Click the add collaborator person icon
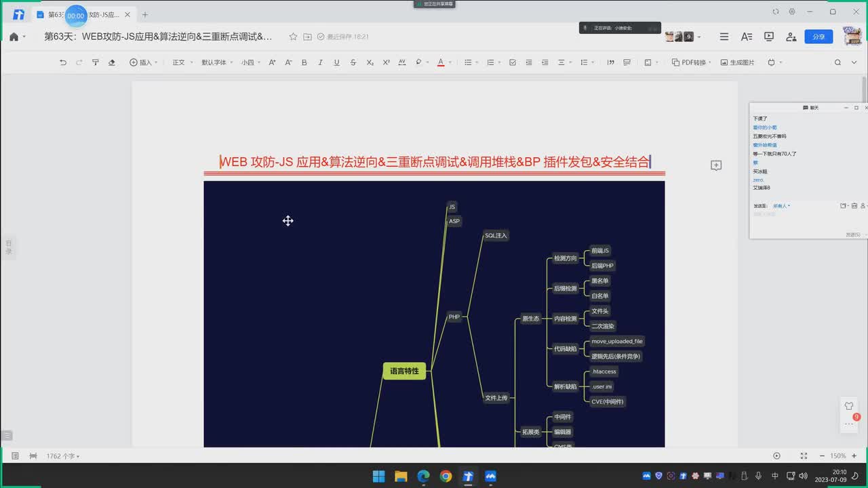 pyautogui.click(x=791, y=37)
